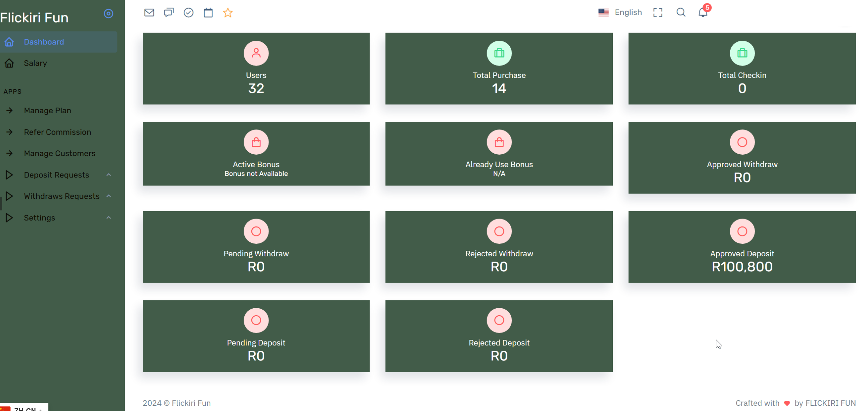
Task: Open English language selector
Action: [x=620, y=13]
